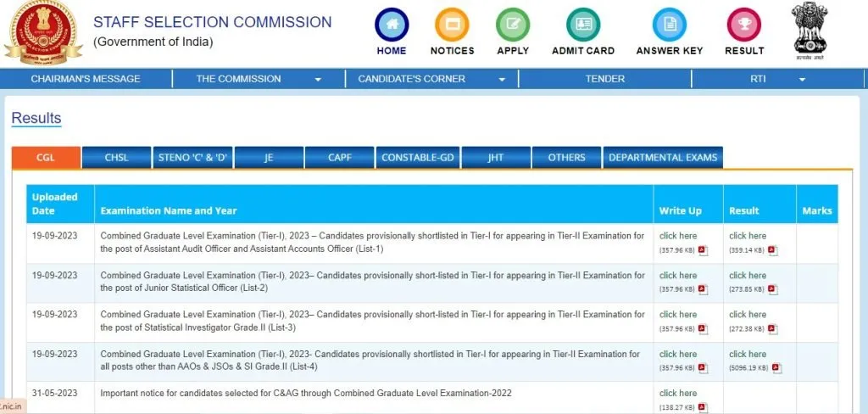
Task: Open Write Up PDF icon for List-2 row
Action: click(703, 289)
